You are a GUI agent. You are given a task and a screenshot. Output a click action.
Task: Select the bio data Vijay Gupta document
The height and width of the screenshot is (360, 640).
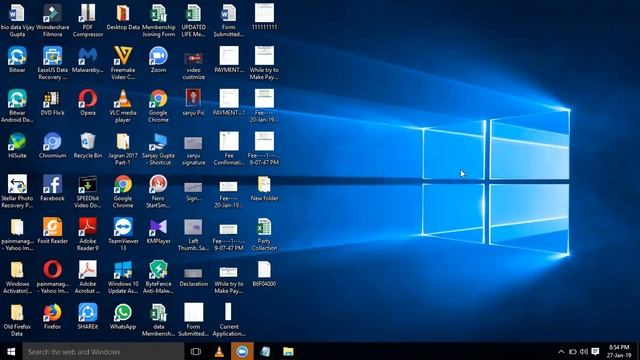(x=17, y=20)
